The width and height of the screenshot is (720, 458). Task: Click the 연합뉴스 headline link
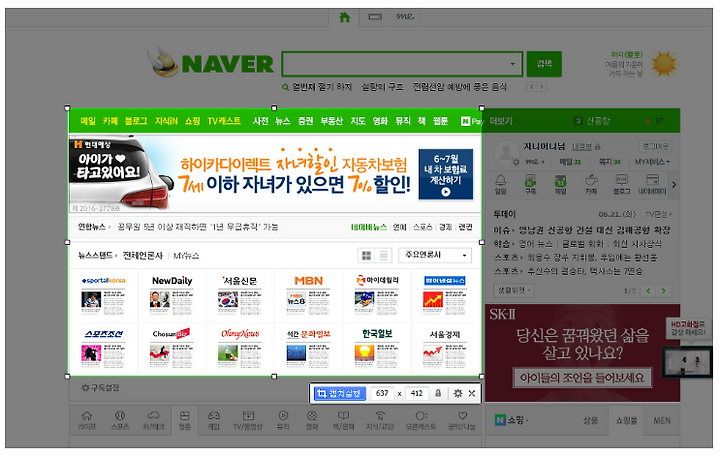pos(197,227)
